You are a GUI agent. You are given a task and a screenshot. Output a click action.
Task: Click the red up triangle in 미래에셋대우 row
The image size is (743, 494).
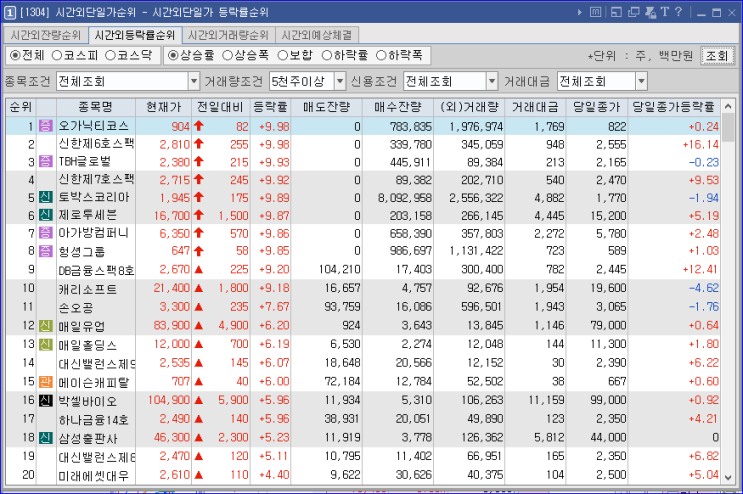tap(199, 475)
